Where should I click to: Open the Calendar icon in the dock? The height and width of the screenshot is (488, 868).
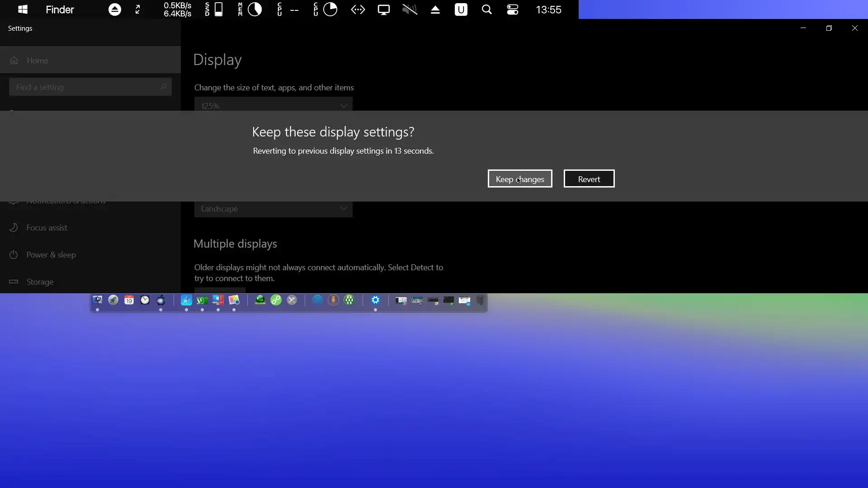point(129,300)
